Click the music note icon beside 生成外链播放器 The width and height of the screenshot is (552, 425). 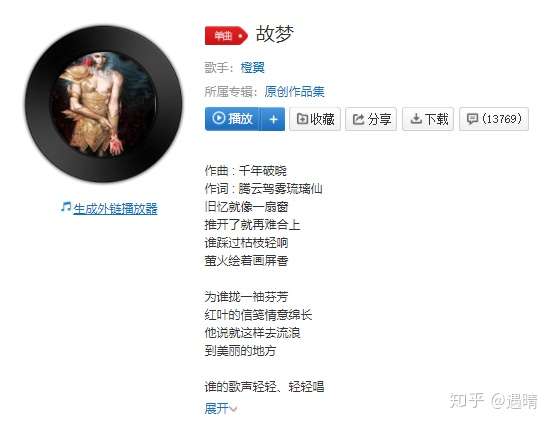(x=66, y=207)
